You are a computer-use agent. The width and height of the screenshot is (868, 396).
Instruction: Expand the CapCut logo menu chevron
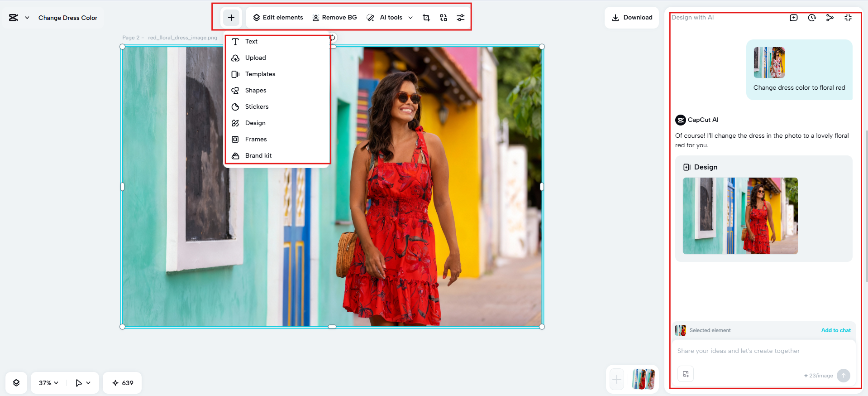click(x=27, y=18)
